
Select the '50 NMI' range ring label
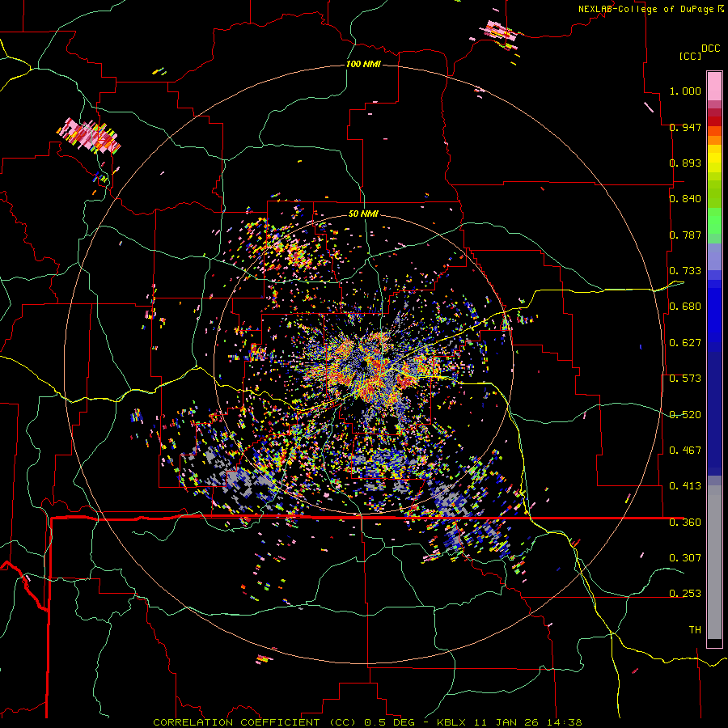tap(363, 214)
